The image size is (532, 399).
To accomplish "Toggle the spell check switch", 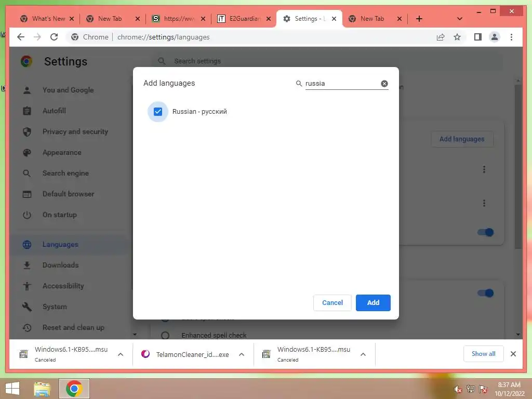I will pyautogui.click(x=485, y=293).
